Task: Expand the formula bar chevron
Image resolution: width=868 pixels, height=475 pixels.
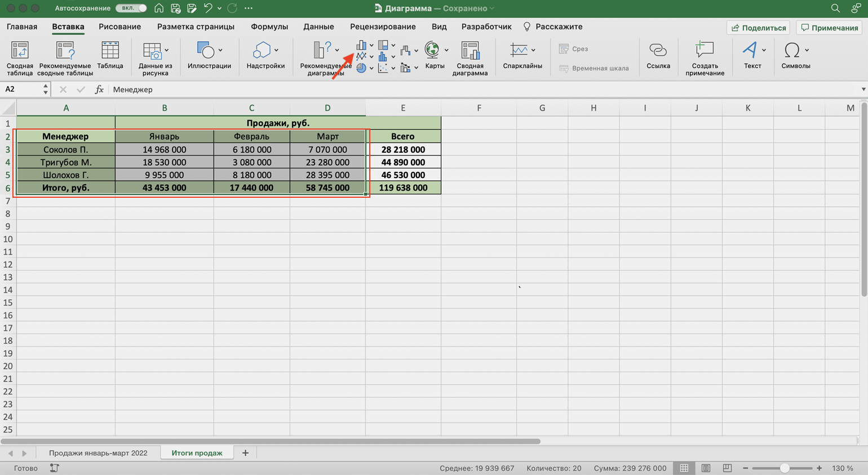Action: (863, 90)
